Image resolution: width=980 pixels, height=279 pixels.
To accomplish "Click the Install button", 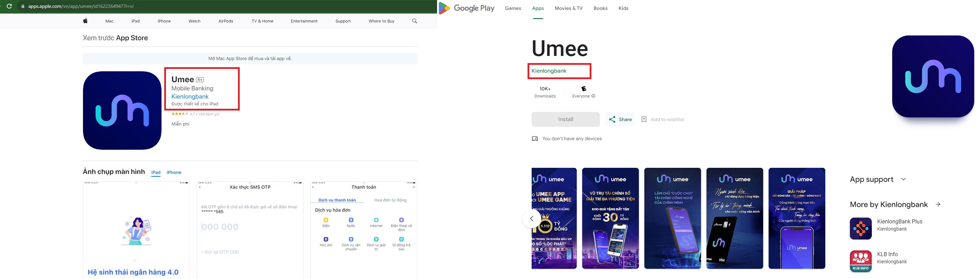I will (x=565, y=119).
